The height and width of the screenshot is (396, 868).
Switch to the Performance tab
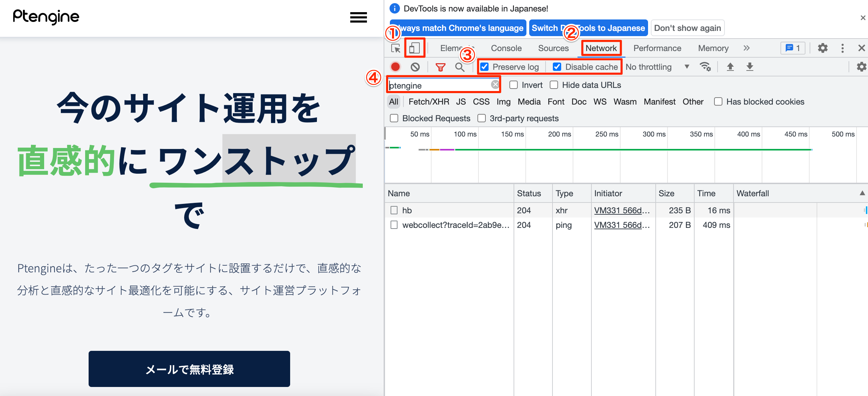click(657, 48)
